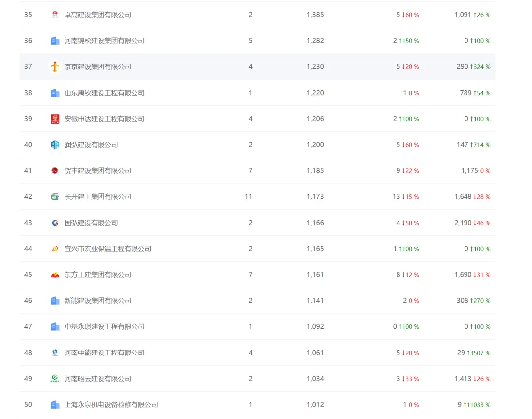Viewport: 532px width, 419px height.
Task: Select the cell showing 2,190 ↓46 %
Action: point(472,223)
